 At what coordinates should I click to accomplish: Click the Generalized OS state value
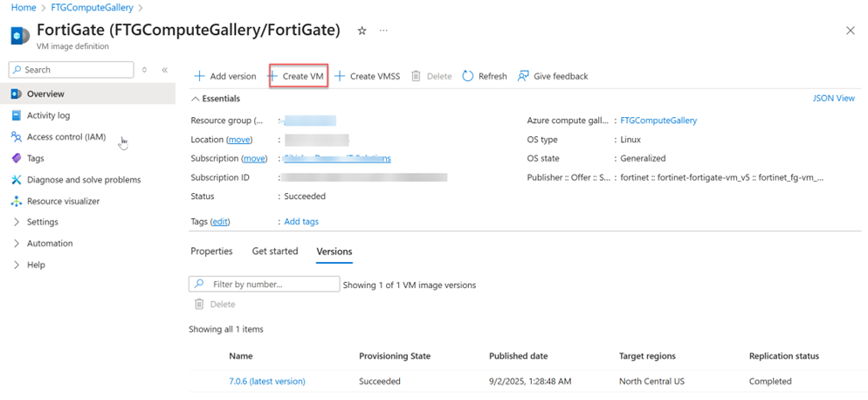643,158
